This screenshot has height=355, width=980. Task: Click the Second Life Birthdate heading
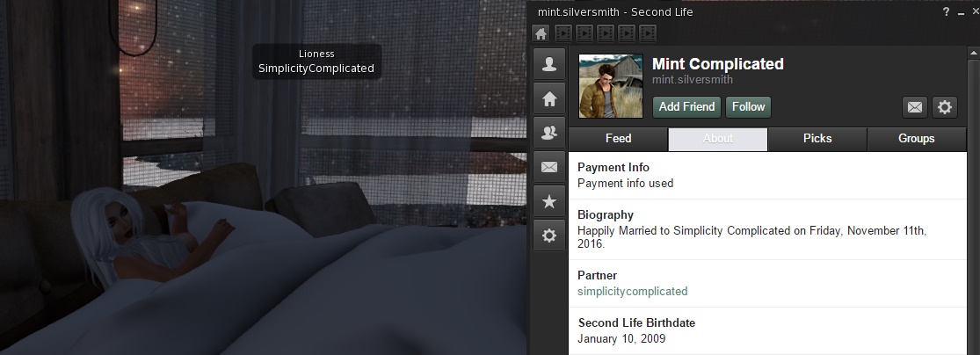click(x=636, y=323)
